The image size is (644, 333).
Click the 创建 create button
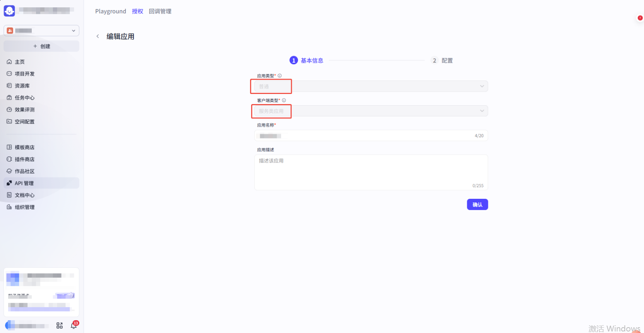click(41, 46)
